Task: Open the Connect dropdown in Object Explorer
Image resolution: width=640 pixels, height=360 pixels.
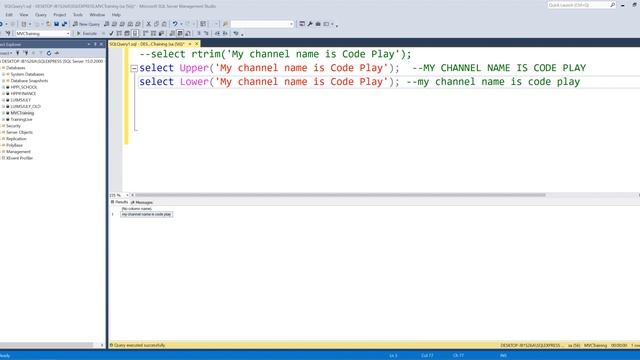Action: pos(6,53)
